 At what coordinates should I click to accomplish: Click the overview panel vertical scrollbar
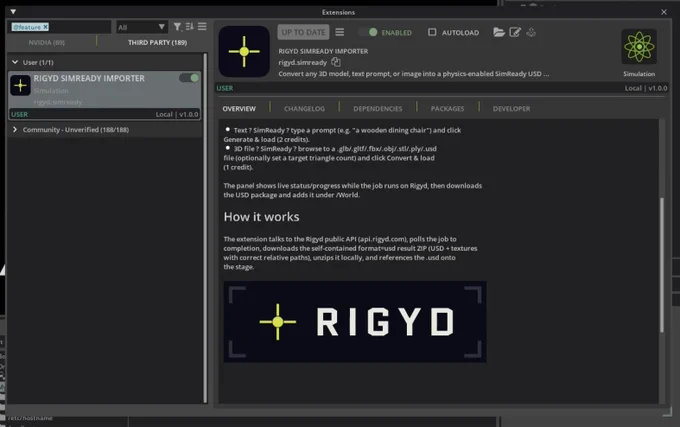662,265
